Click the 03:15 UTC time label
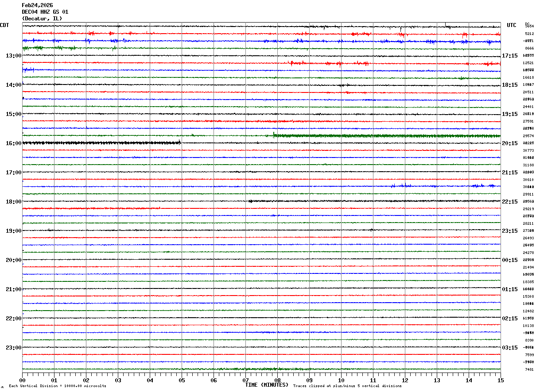This screenshot has width=536, height=392. [510, 348]
